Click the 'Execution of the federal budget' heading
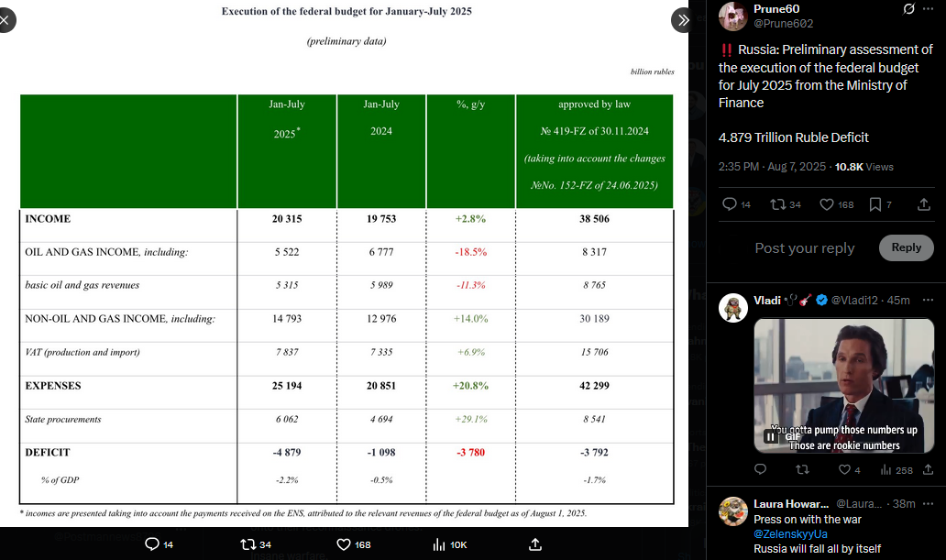 tap(346, 11)
